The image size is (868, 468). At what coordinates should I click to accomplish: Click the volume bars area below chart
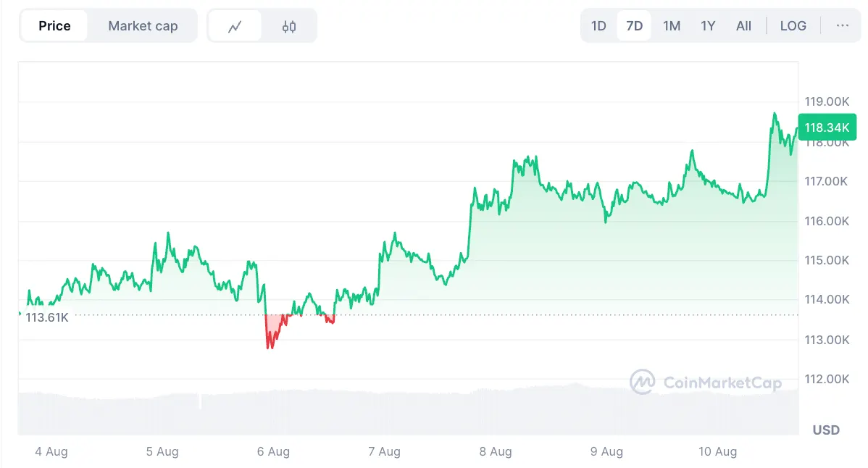[x=406, y=402]
